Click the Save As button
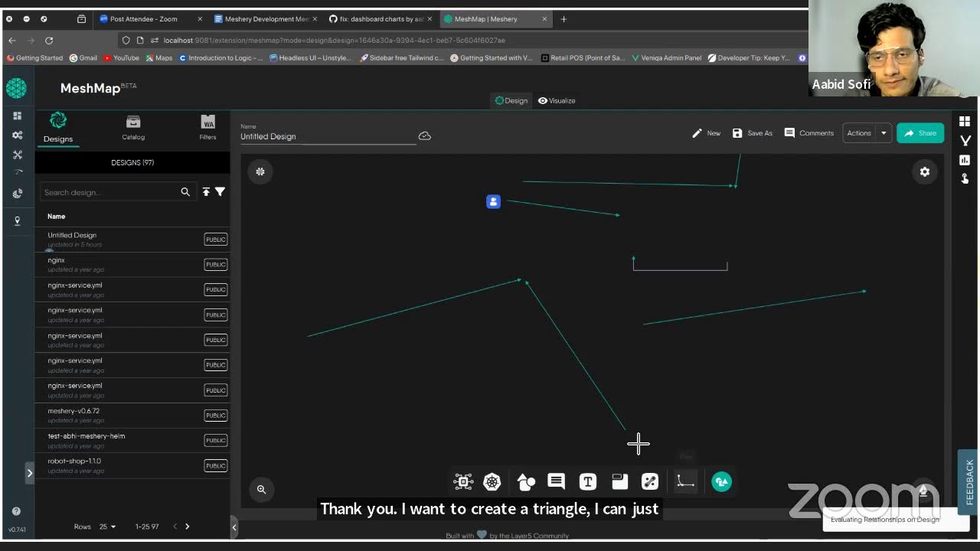 click(753, 133)
